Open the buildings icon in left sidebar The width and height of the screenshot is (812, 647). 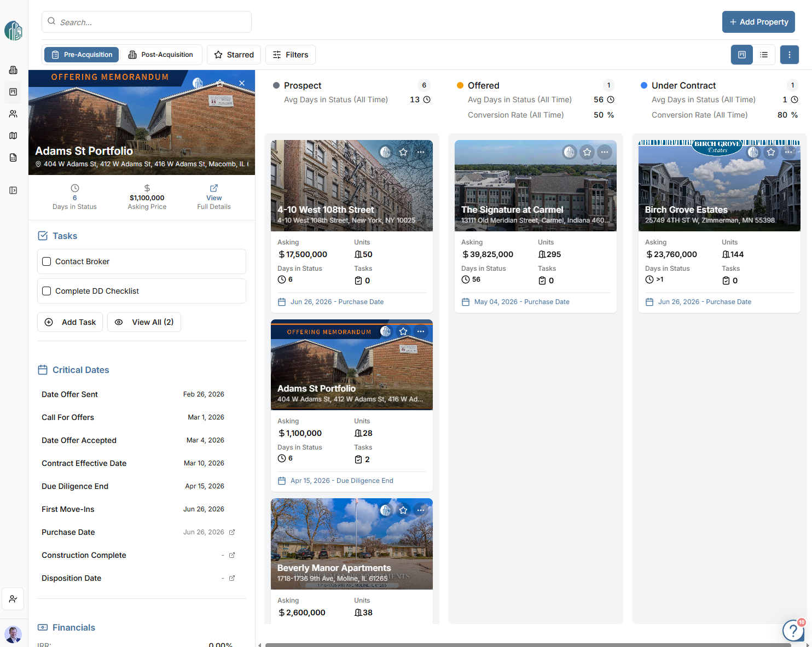[13, 70]
